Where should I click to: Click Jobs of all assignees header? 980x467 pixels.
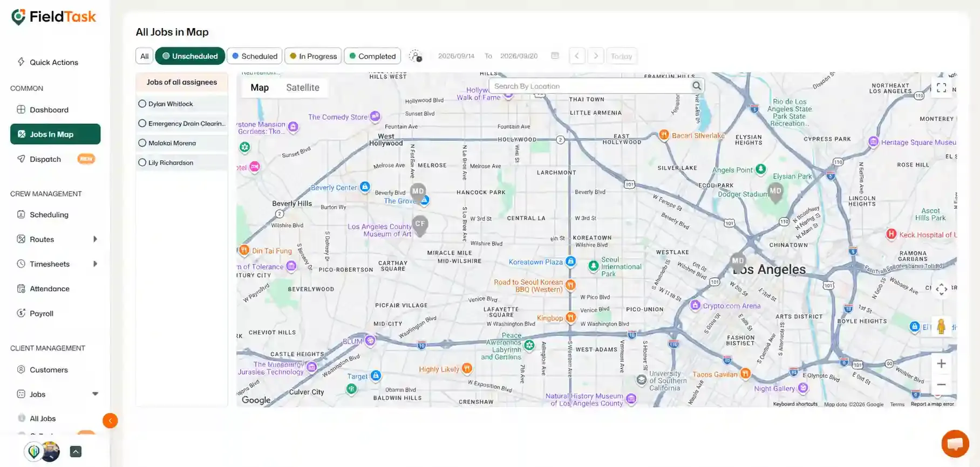coord(182,82)
